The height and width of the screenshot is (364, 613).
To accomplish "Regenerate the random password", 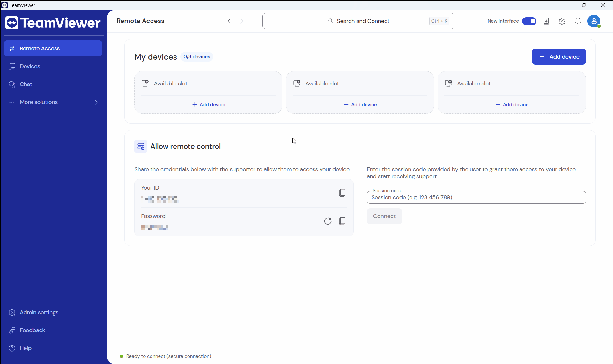I will point(328,221).
